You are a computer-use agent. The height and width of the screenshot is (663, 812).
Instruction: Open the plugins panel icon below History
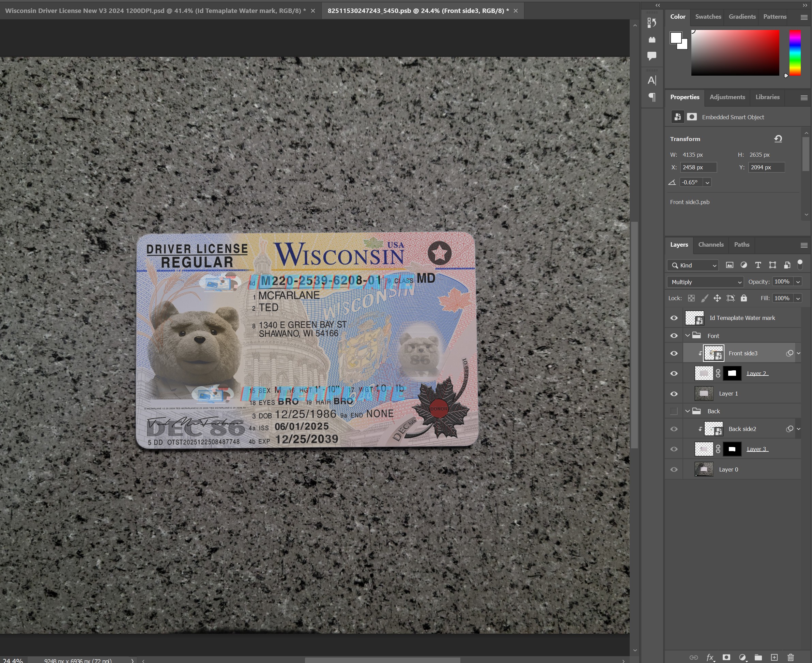(x=652, y=40)
